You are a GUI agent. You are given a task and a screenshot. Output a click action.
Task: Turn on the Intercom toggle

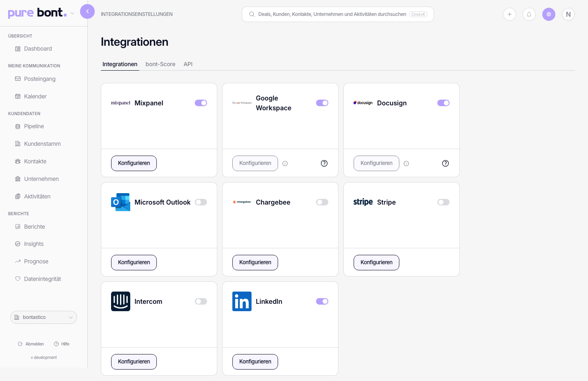click(201, 301)
